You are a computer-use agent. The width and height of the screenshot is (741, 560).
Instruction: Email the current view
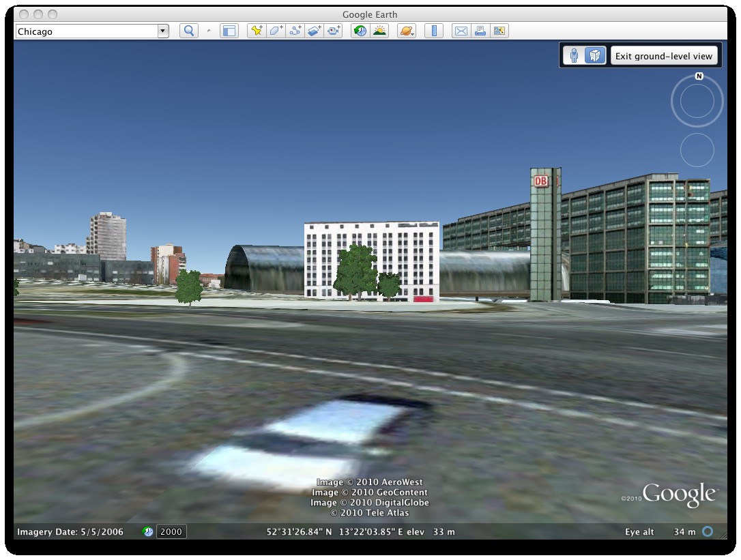coord(460,31)
